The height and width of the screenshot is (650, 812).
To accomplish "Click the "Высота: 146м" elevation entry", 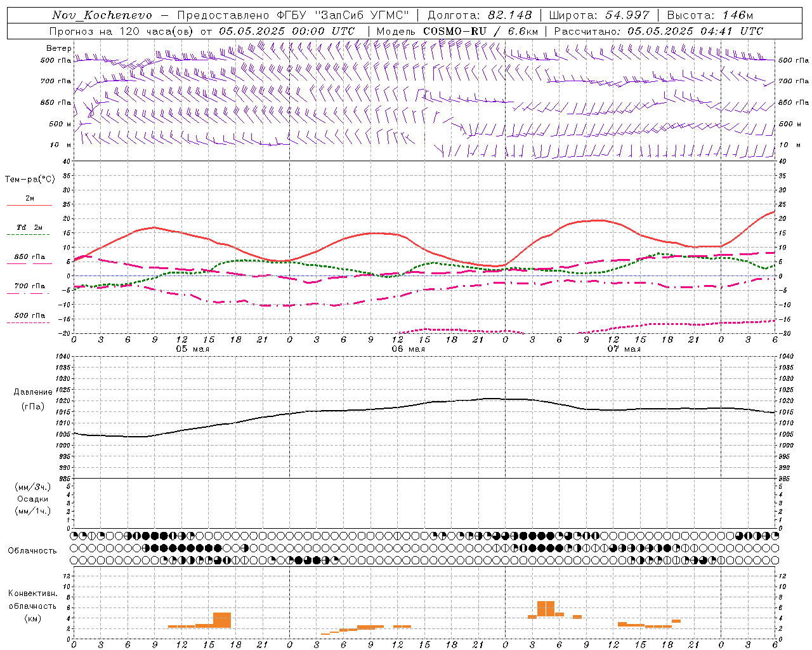I will (710, 15).
